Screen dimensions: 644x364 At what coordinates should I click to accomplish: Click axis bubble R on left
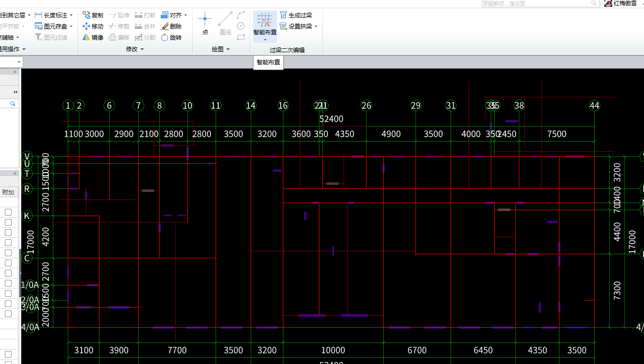(28, 189)
